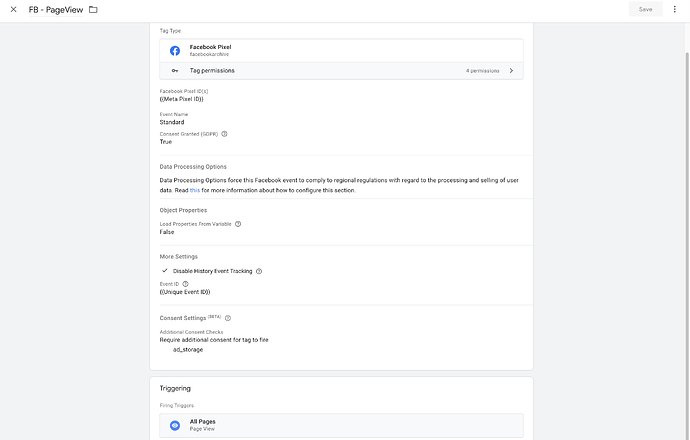Screen dimensions: 690x440
Task: Click the False value under Load Properties
Action: pyautogui.click(x=167, y=232)
